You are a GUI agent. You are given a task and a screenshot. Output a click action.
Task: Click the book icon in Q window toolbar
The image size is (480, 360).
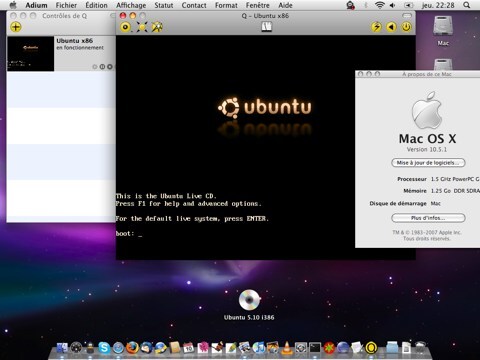point(266,27)
